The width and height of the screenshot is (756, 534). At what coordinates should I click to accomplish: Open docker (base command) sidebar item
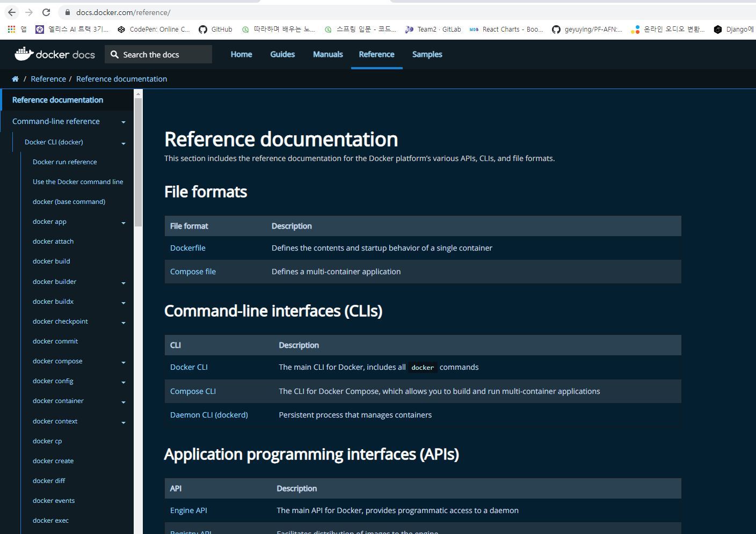click(69, 202)
